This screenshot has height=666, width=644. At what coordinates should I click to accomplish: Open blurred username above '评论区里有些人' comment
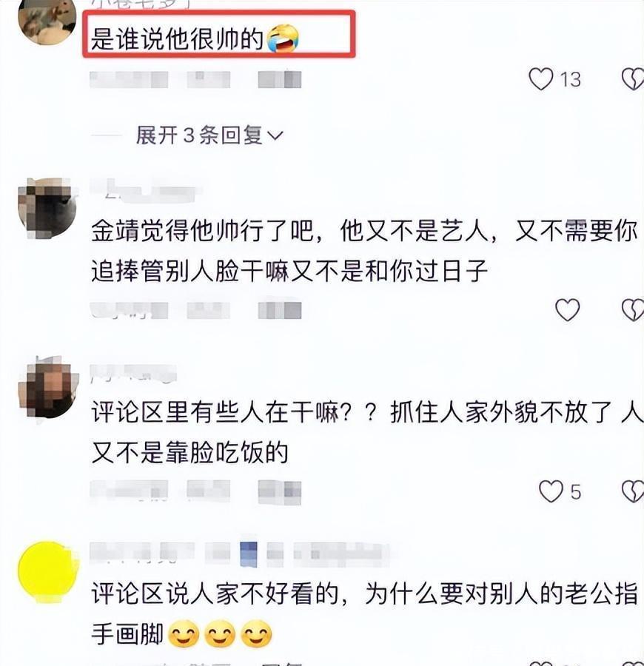(x=133, y=374)
